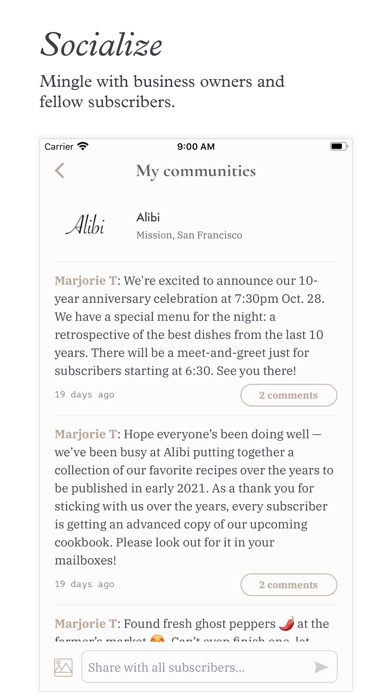Click the Alibi logo thumbnail
The width and height of the screenshot is (392, 696).
(85, 225)
